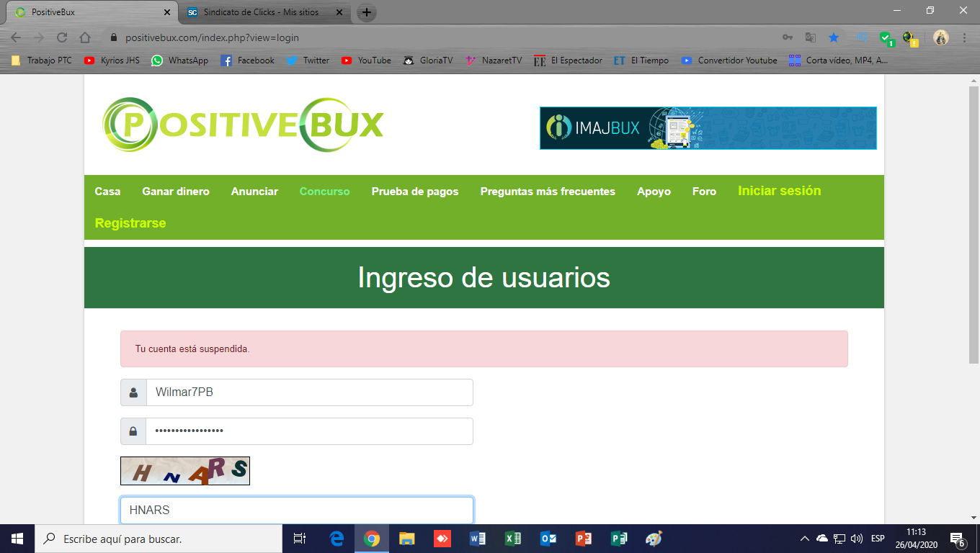Image resolution: width=980 pixels, height=553 pixels.
Task: Open NazaretTV bookmark
Action: click(x=493, y=60)
